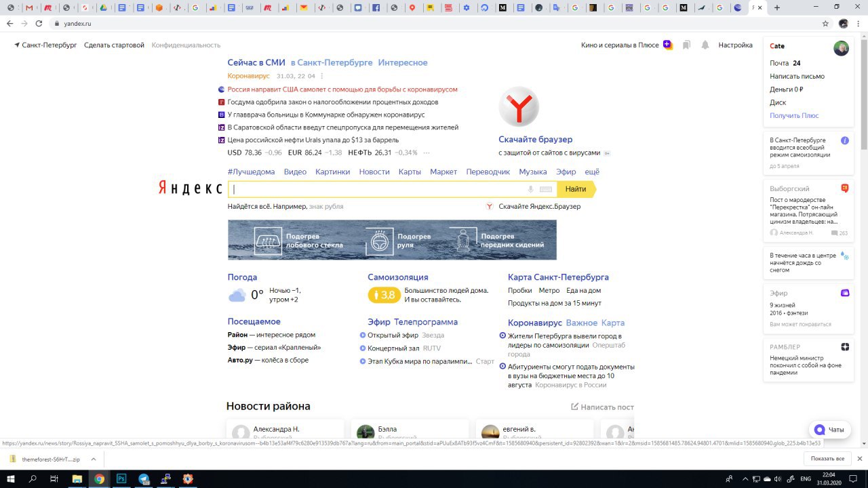Click the Найти search button
Image resolution: width=868 pixels, height=488 pixels.
pos(576,189)
